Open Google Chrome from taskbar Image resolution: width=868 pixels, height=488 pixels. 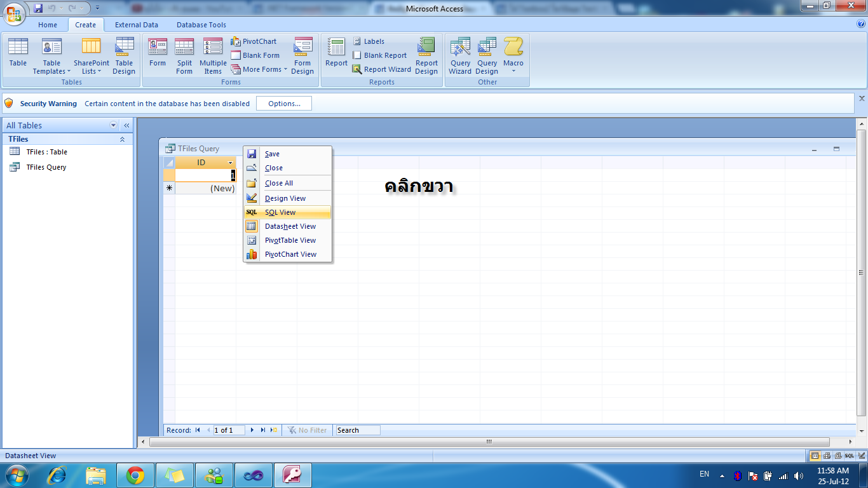click(135, 475)
